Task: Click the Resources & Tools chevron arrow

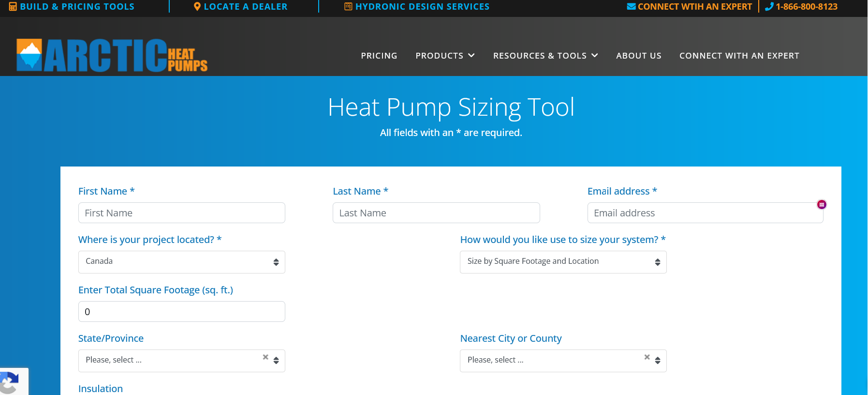Action: pyautogui.click(x=595, y=56)
